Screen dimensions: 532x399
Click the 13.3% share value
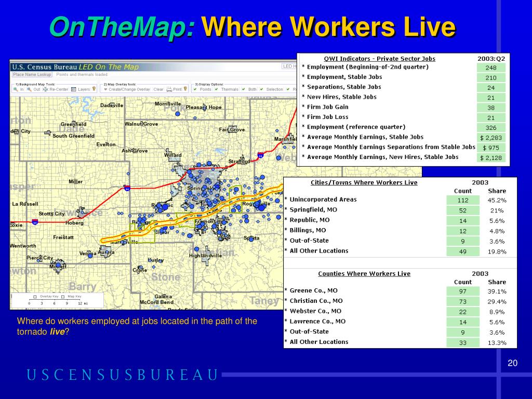tap(497, 343)
